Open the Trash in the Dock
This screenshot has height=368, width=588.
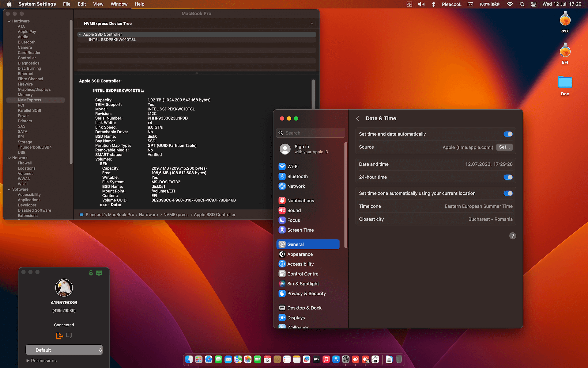[x=399, y=359]
